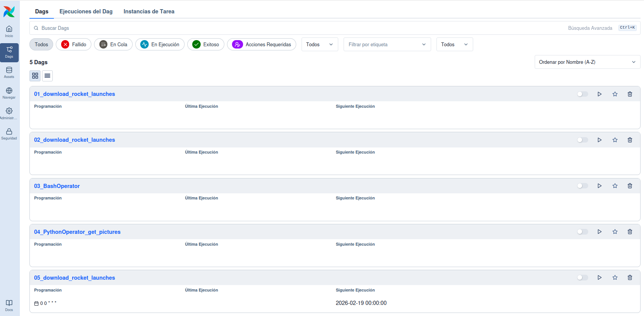Open the Inicio home icon

coord(9,31)
